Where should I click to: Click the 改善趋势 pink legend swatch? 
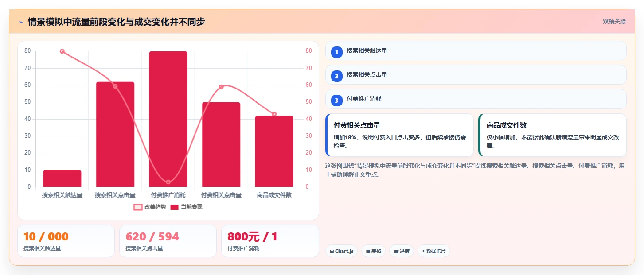[138, 207]
